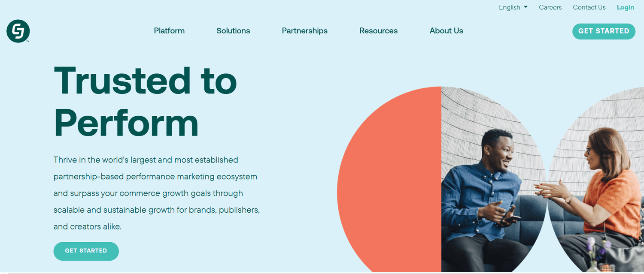Open the Contact Us page
Viewport: 644px width, 274px height.
tap(589, 7)
